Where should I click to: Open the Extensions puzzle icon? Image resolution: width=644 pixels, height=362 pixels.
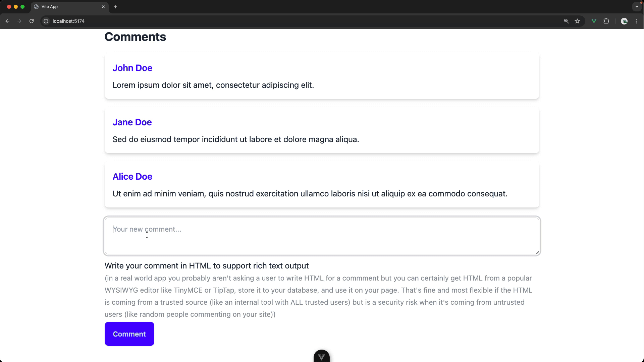pos(607,21)
